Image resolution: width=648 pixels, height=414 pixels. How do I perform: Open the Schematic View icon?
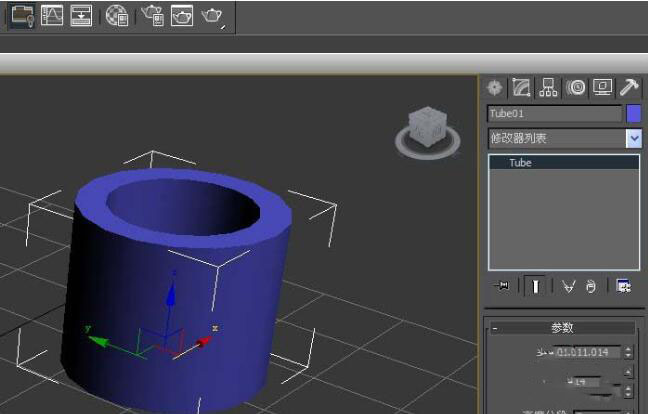pyautogui.click(x=81, y=15)
